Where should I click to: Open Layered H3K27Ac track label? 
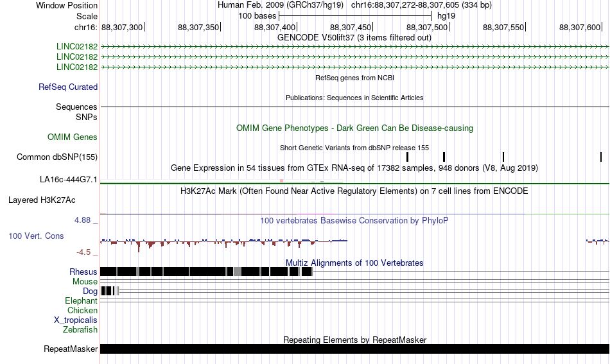pyautogui.click(x=42, y=200)
